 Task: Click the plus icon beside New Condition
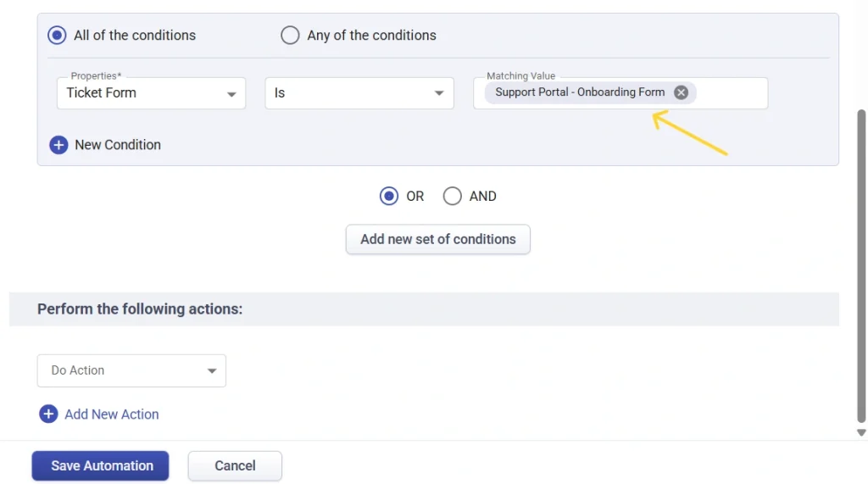coord(58,145)
